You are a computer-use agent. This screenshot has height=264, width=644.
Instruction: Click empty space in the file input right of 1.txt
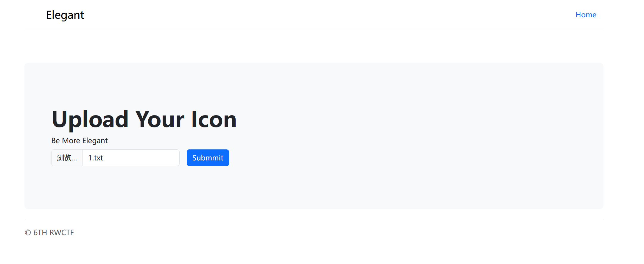(141, 158)
